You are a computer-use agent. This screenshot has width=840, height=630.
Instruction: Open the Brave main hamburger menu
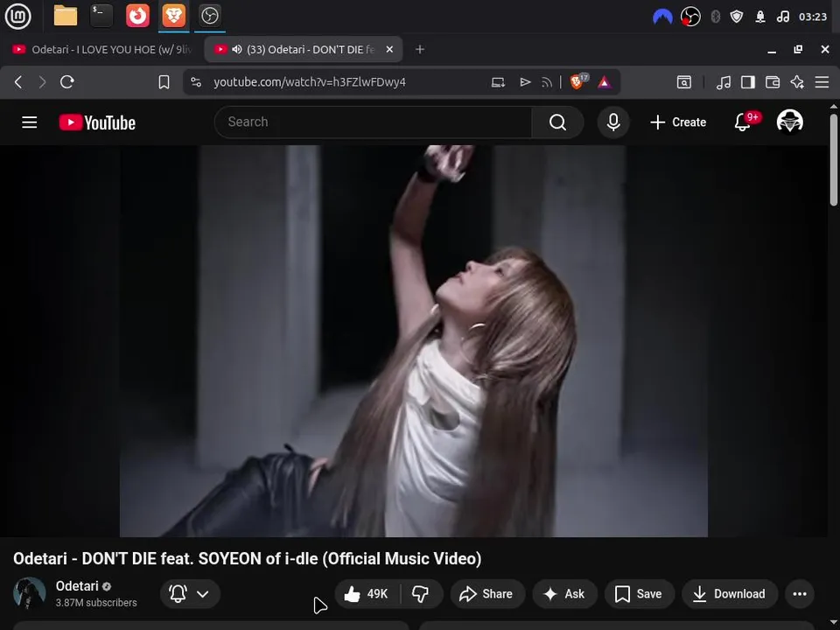tap(822, 82)
